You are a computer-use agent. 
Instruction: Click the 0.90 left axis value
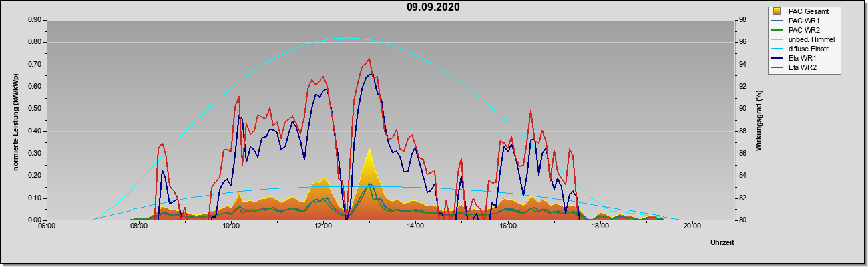click(x=35, y=20)
